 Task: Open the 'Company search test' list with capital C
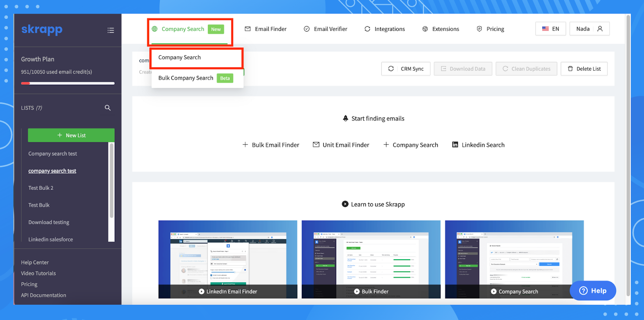[53, 154]
